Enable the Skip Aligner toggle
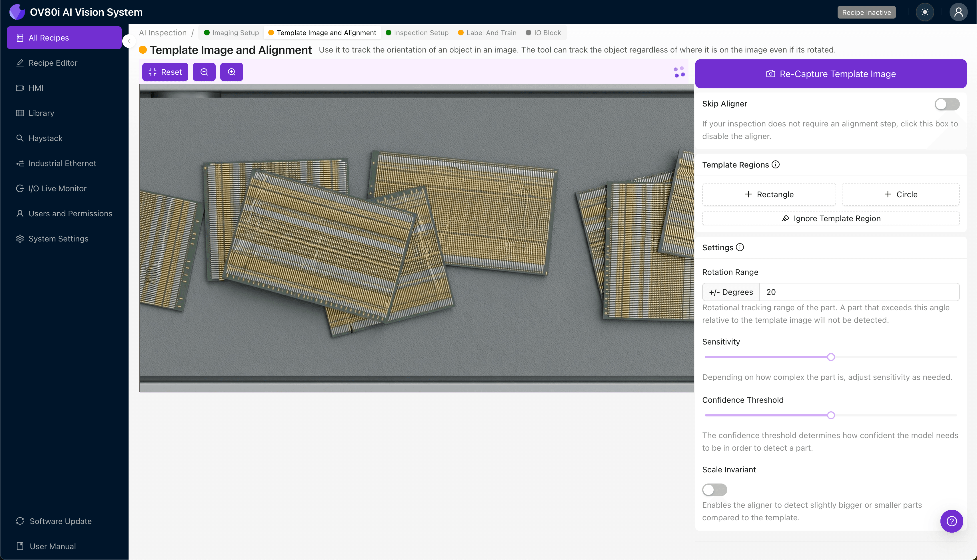The width and height of the screenshot is (977, 560). (947, 104)
